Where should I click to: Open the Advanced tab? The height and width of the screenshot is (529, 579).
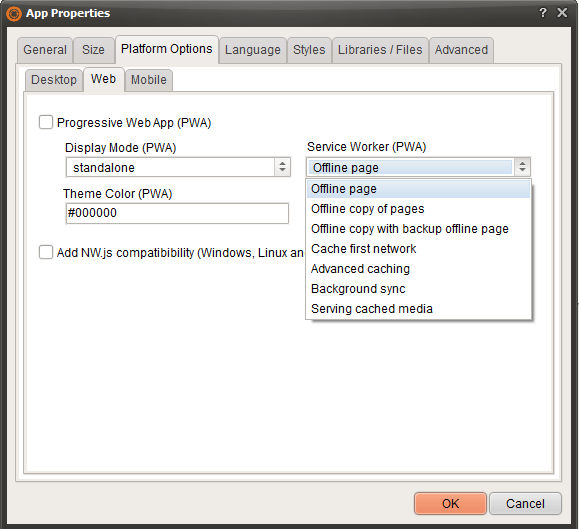click(461, 50)
